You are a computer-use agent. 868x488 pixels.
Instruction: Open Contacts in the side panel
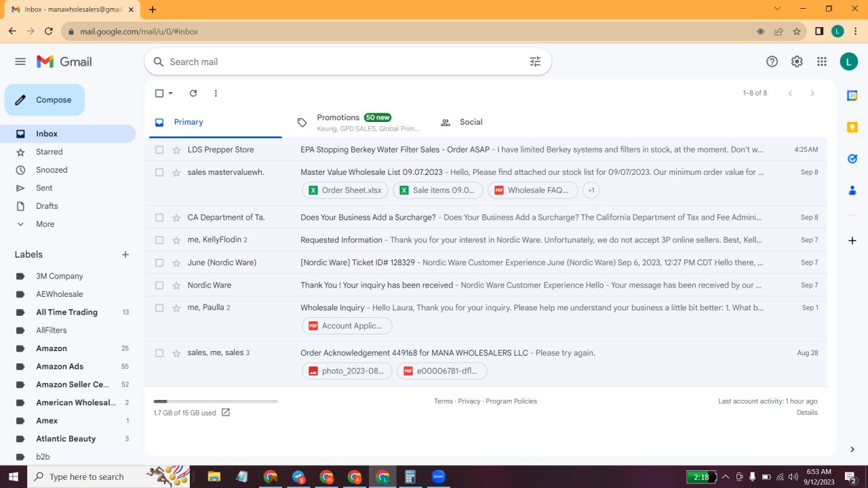pos(852,190)
